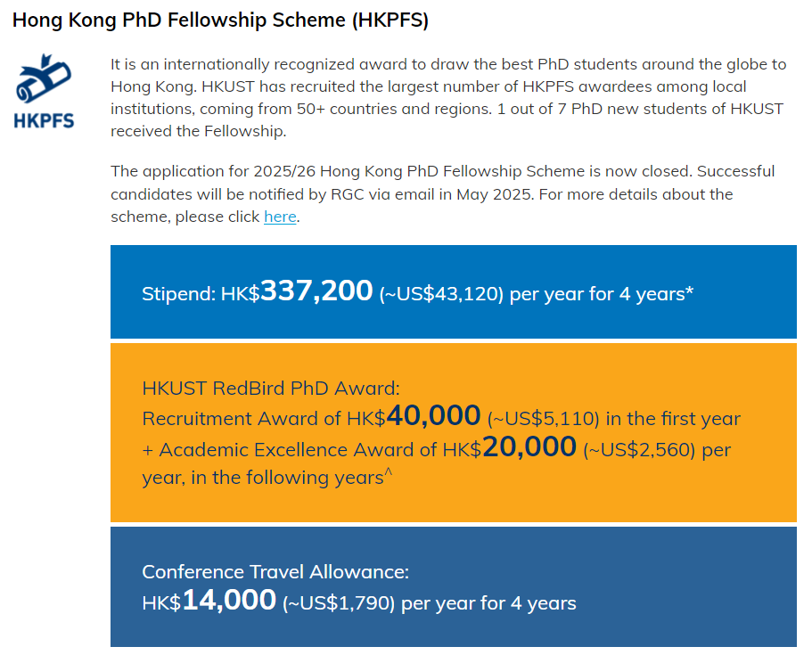Click the 2025/26 application closed notice text
The height and width of the screenshot is (655, 812).
point(443,193)
